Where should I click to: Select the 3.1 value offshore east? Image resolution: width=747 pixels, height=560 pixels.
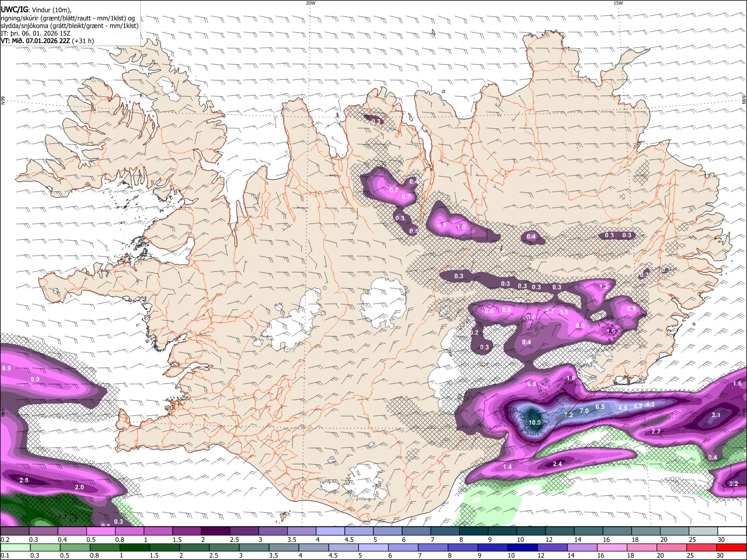[x=717, y=415]
